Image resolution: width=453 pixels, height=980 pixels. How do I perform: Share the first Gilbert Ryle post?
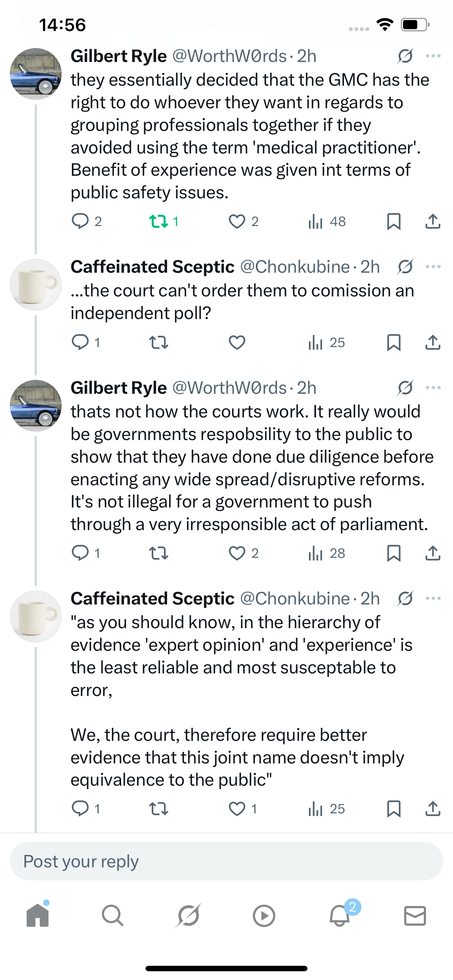pyautogui.click(x=433, y=221)
